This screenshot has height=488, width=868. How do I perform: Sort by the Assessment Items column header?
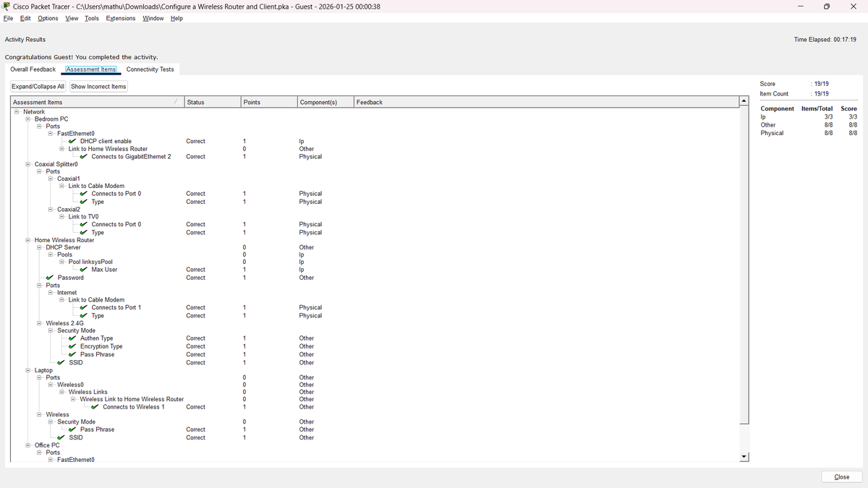click(97, 102)
